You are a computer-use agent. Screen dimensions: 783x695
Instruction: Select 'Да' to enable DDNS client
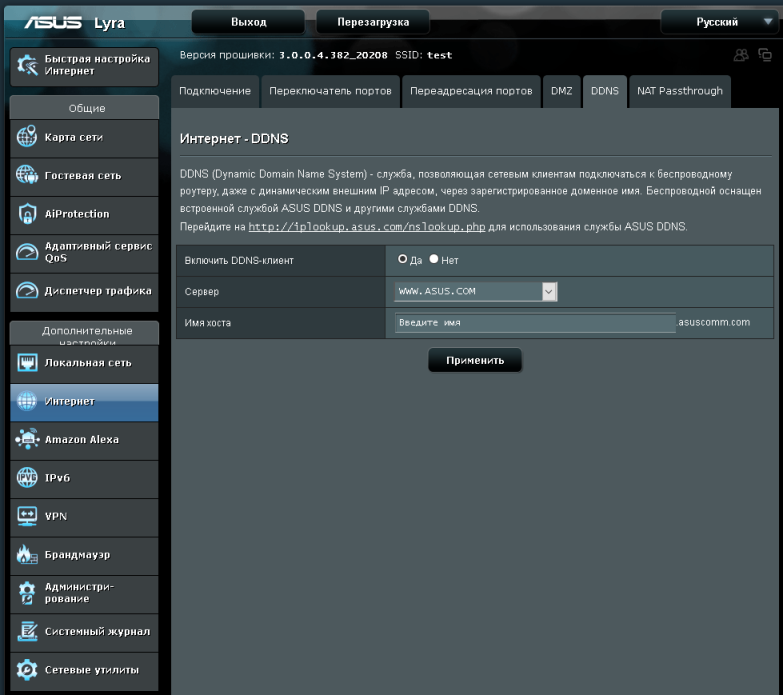pyautogui.click(x=402, y=259)
